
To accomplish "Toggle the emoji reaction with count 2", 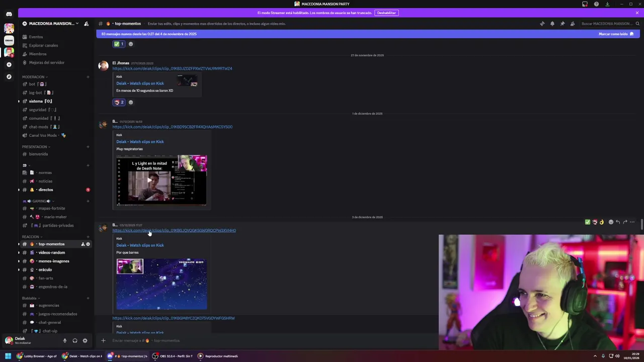I will click(119, 102).
